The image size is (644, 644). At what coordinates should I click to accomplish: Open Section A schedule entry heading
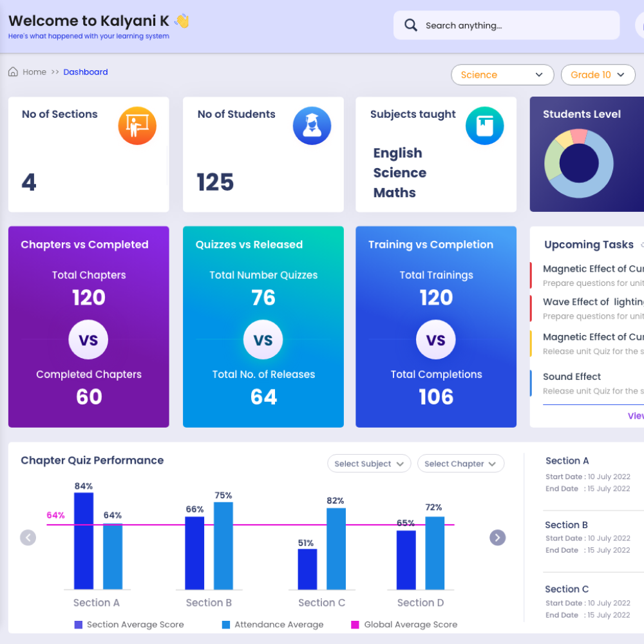(x=567, y=461)
